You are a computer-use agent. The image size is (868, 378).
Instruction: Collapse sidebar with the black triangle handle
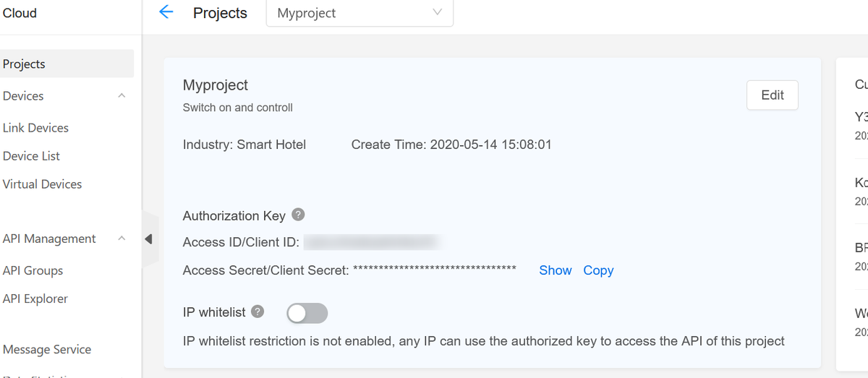point(148,239)
